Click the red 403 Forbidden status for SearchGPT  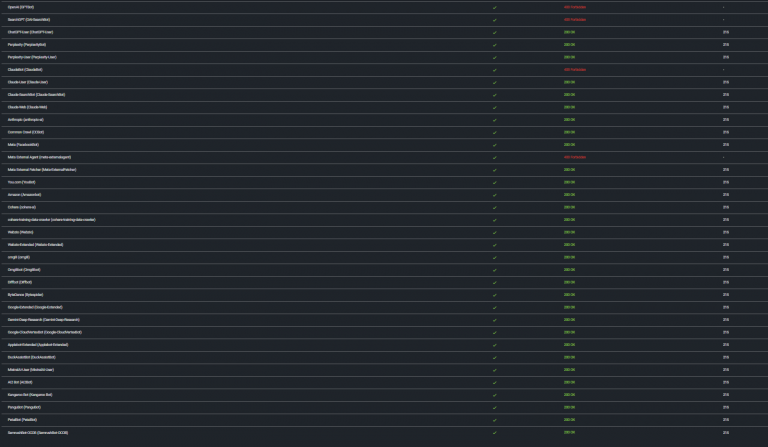tap(574, 19)
